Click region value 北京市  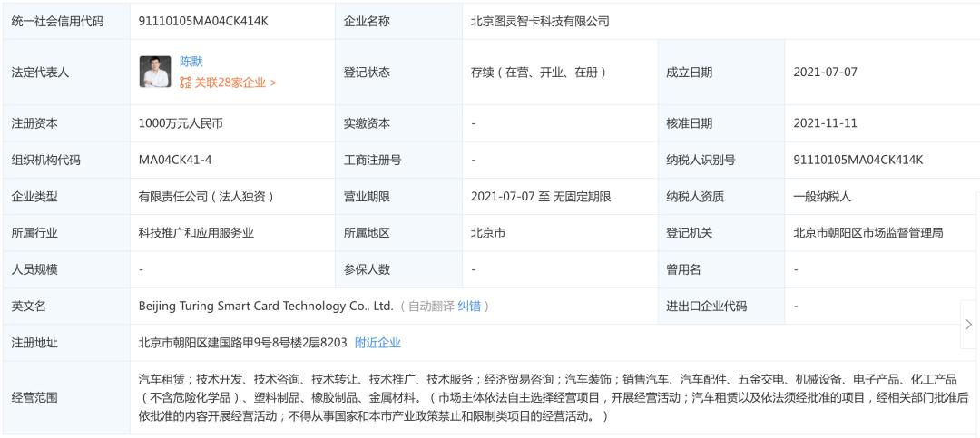click(x=488, y=233)
